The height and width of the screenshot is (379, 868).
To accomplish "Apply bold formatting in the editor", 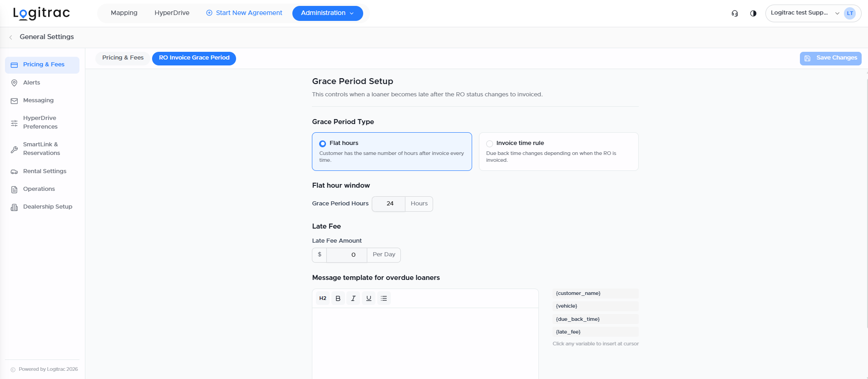I will tap(338, 299).
